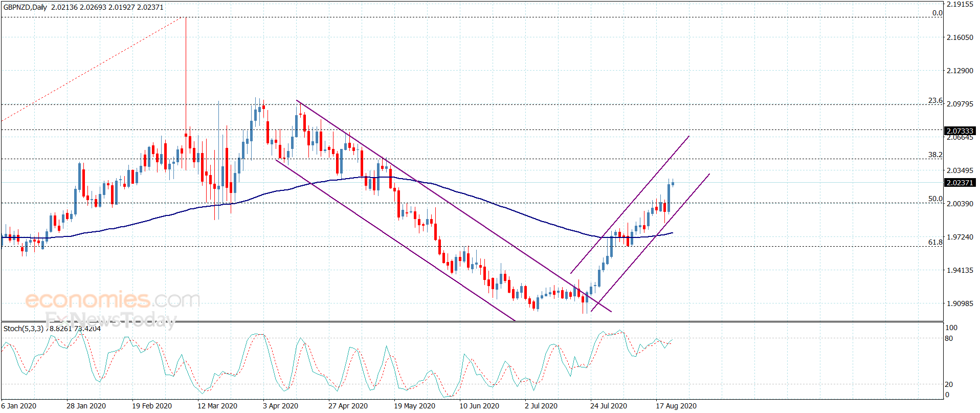Screen dimensions: 980x413
Task: Select the 38.2 Fibonacci level label
Action: (936, 155)
